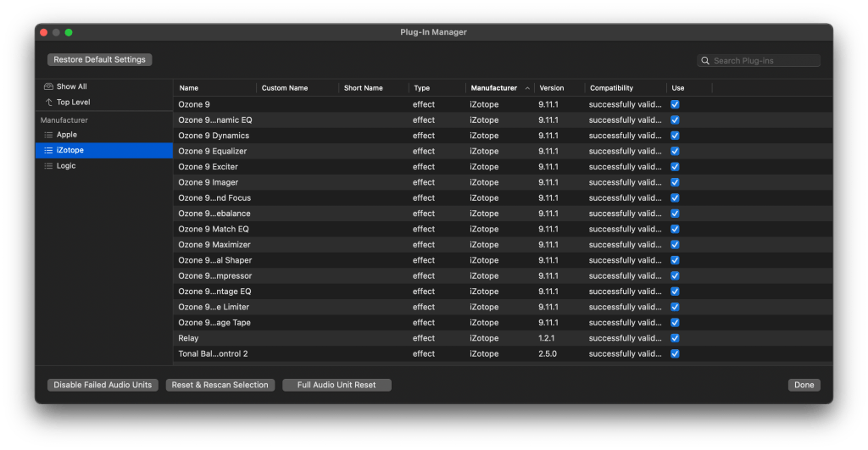Select the Ozone 9 Equalizer row name

point(213,151)
